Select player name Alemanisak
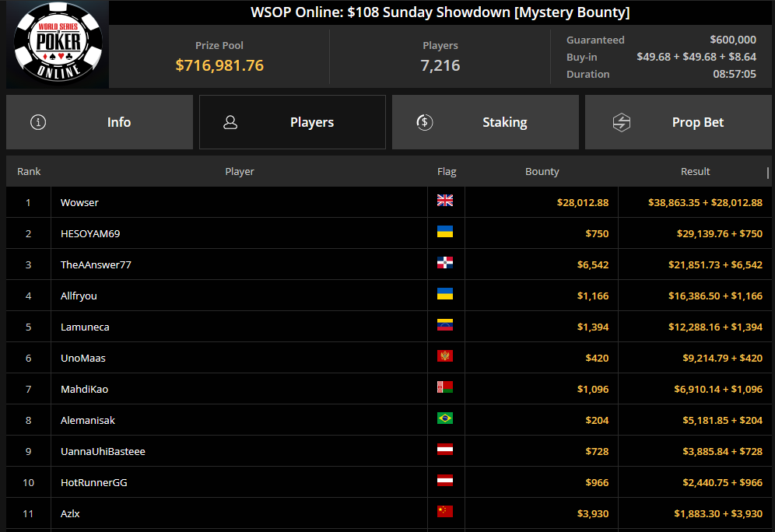775x532 pixels. tap(87, 420)
